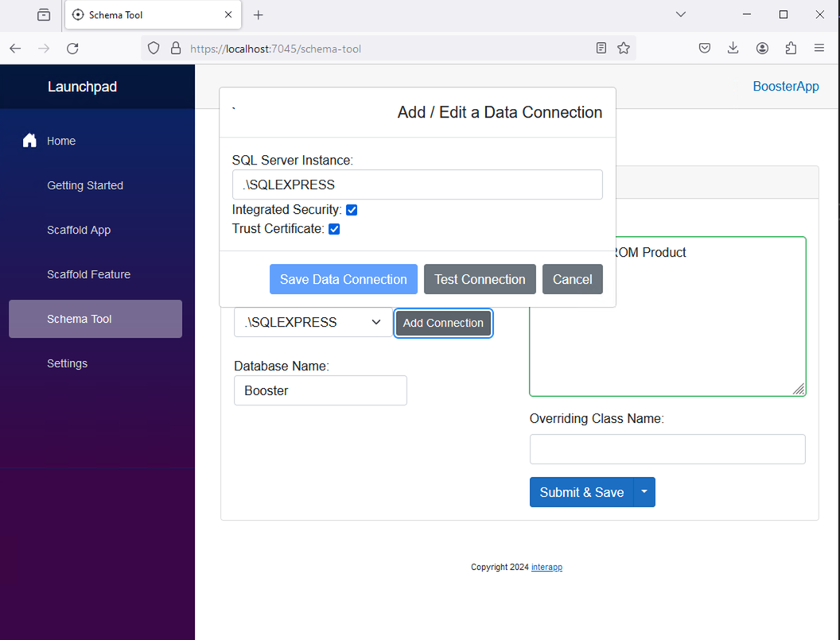Open the interapp footer link
The image size is (840, 640).
tap(546, 567)
